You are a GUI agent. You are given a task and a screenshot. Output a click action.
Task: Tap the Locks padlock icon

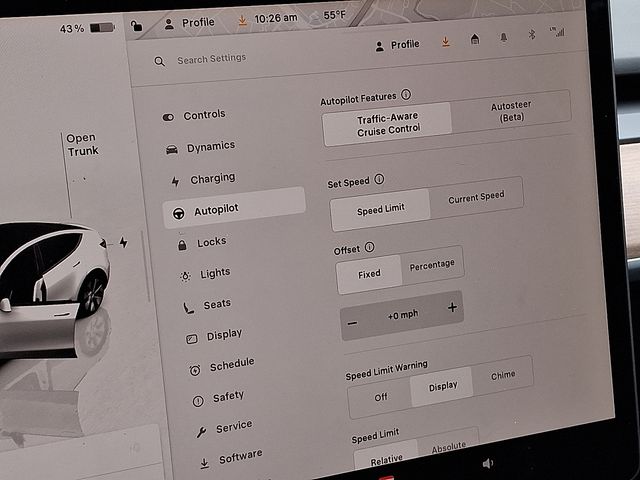182,244
